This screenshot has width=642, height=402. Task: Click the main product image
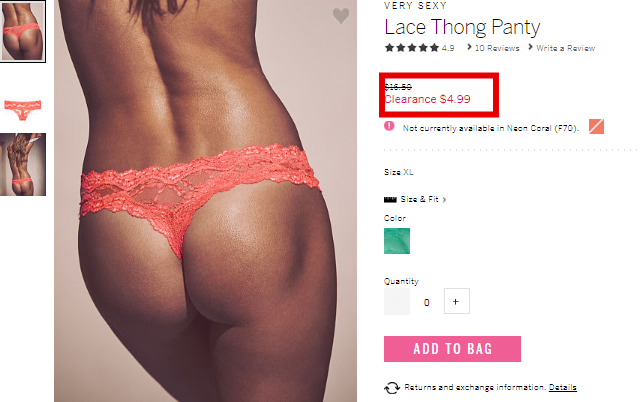[x=205, y=201]
